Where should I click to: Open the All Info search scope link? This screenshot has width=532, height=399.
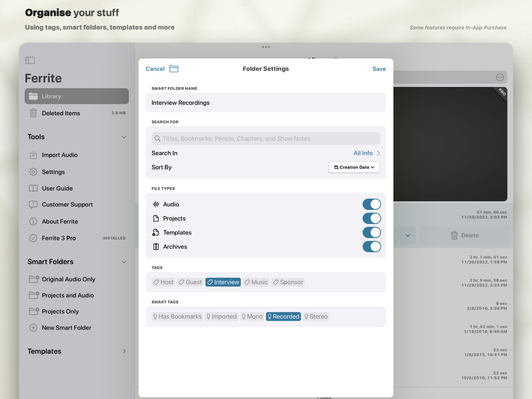364,153
